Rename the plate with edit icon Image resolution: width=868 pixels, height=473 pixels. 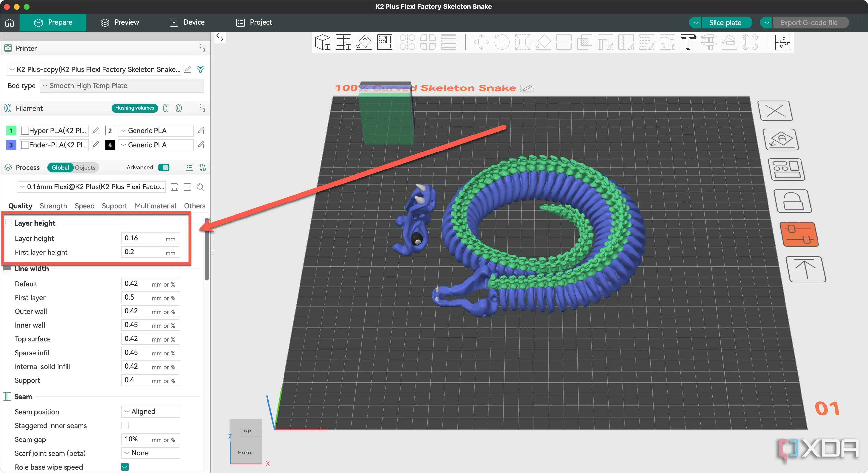click(527, 88)
